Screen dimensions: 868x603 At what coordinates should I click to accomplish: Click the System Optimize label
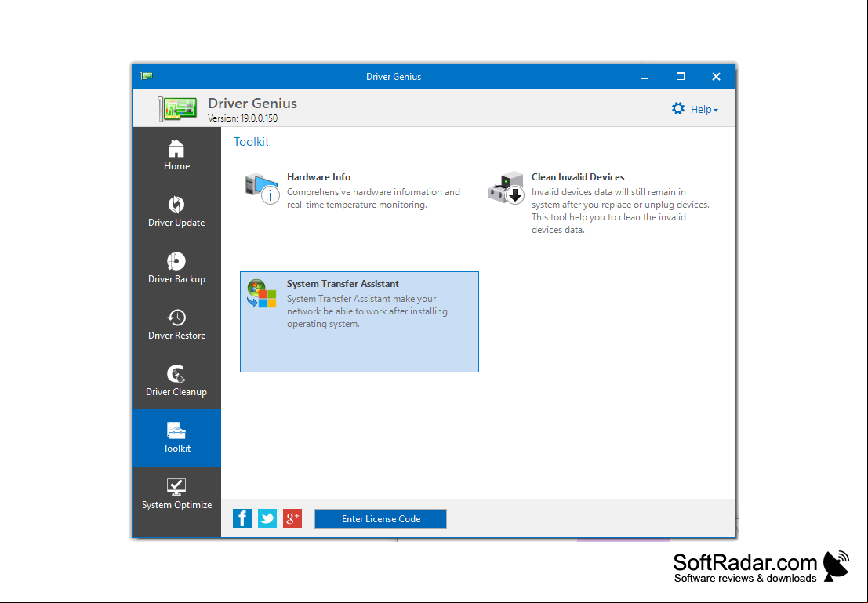tap(176, 505)
